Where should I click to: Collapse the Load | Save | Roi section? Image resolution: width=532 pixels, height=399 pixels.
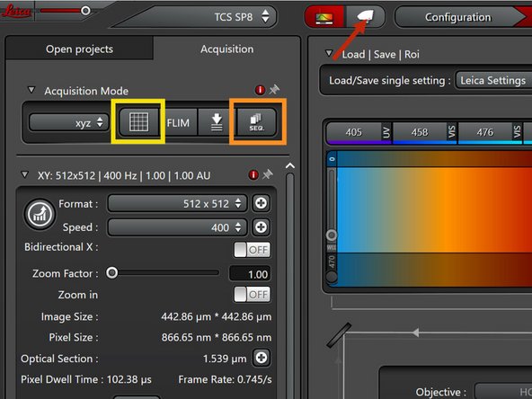point(328,54)
